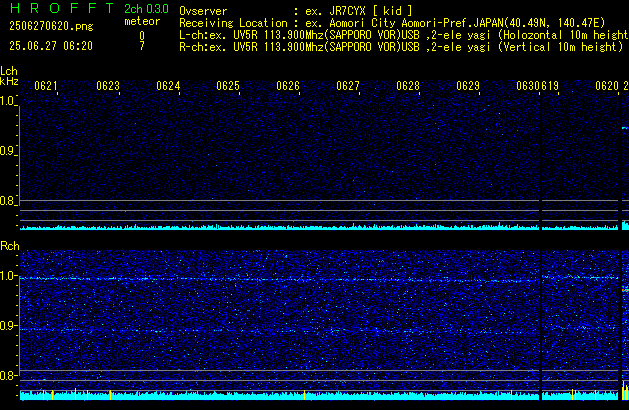Image resolution: width=629 pixels, height=410 pixels.
Task: Click the Lch 1.0 kHz axis label
Action: 8,101
